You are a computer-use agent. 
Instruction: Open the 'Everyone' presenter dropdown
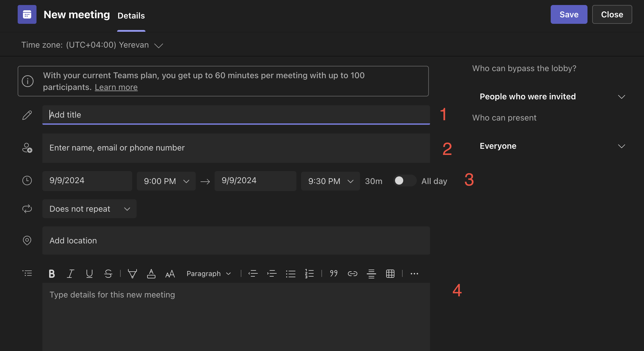tap(622, 146)
